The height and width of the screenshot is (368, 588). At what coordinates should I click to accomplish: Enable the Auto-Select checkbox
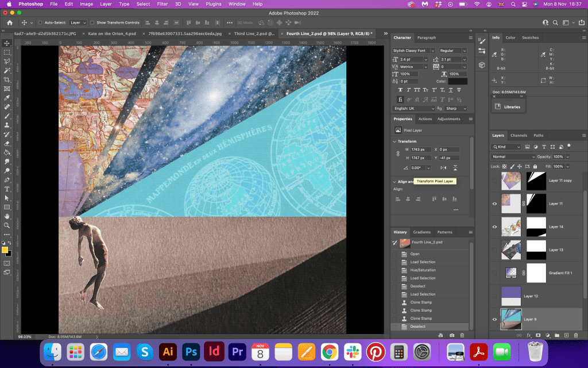coord(40,22)
